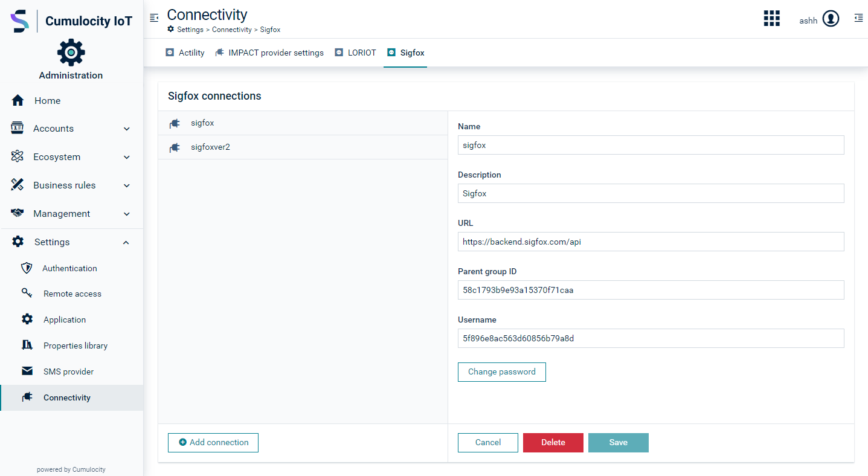This screenshot has height=476, width=868.
Task: Click the Sigfox tab icon
Action: coord(391,53)
